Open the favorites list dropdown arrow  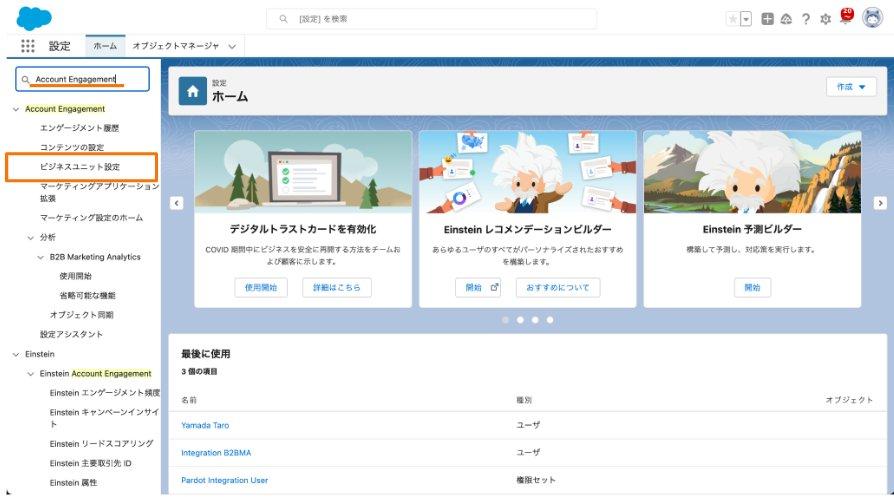[746, 19]
